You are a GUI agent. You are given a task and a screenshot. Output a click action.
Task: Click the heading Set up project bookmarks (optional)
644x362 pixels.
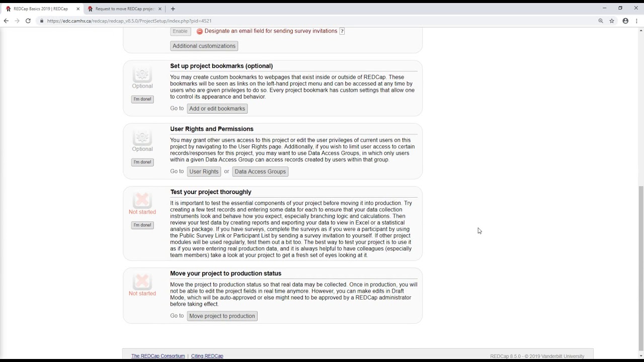click(221, 66)
